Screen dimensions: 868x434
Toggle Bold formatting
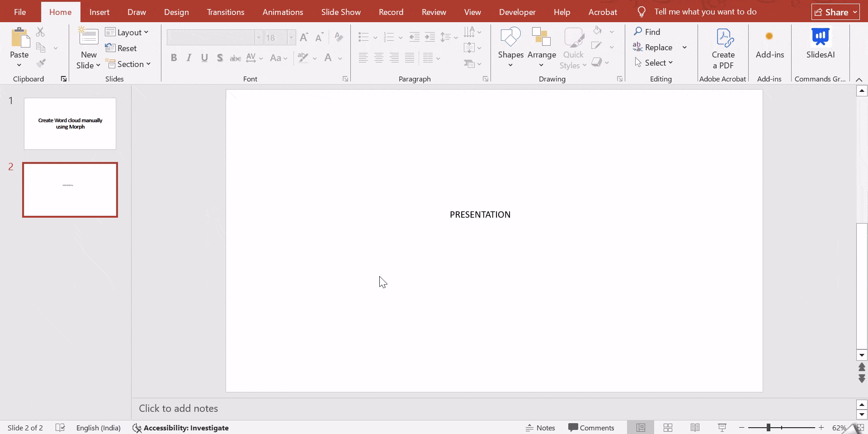(174, 58)
